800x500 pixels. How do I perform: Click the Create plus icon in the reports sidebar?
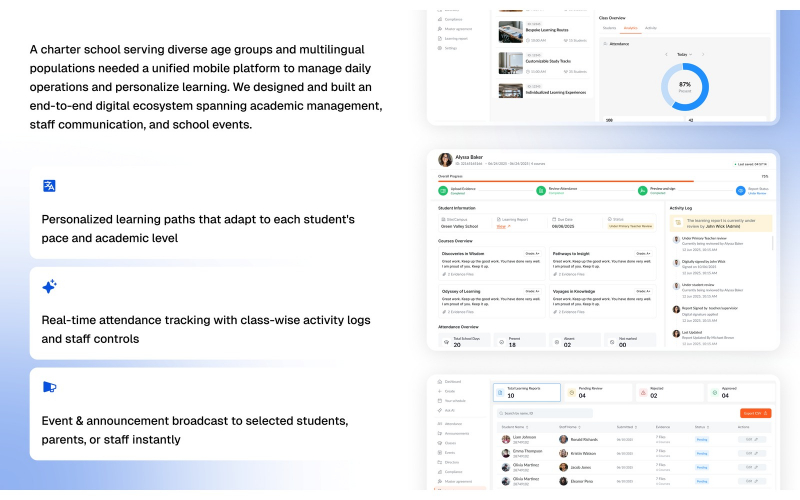pos(440,391)
